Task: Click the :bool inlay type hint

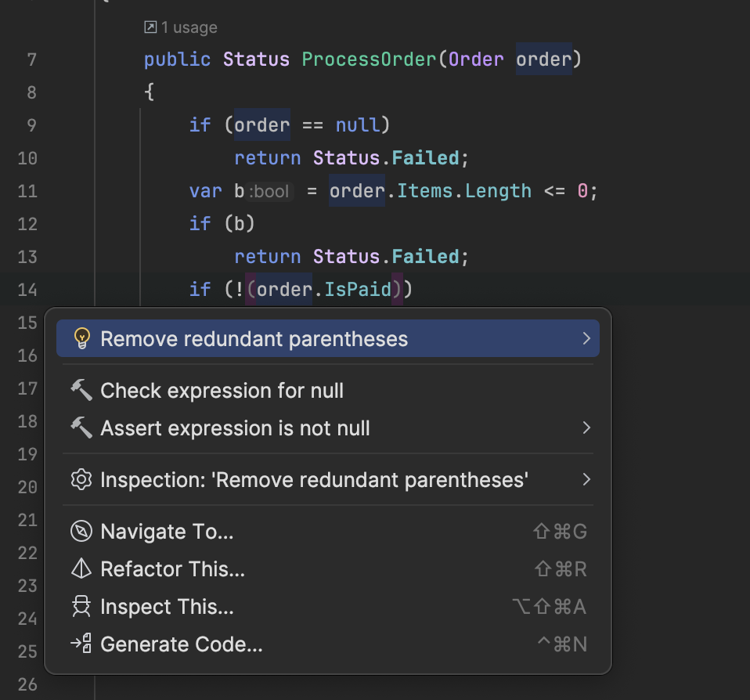Action: [x=270, y=192]
